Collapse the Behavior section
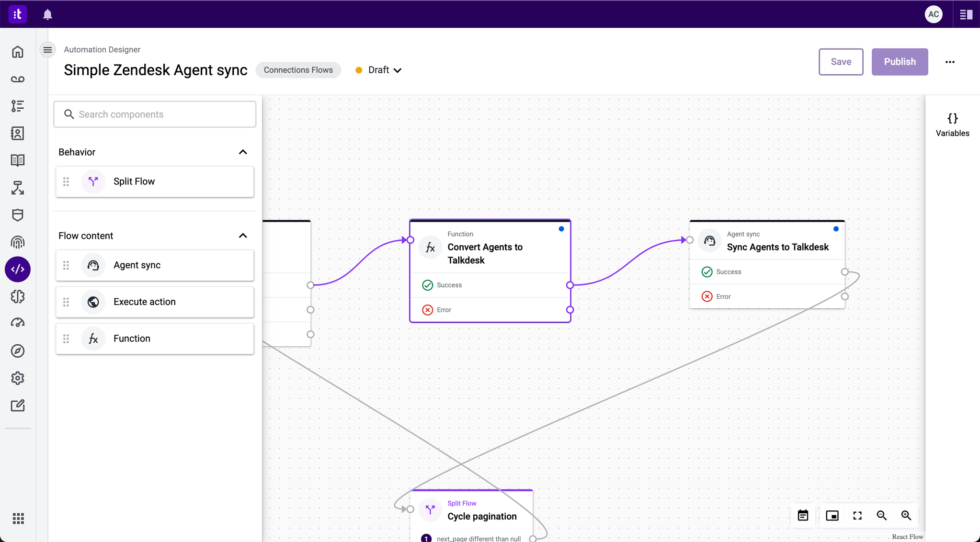This screenshot has height=542, width=980. click(243, 152)
